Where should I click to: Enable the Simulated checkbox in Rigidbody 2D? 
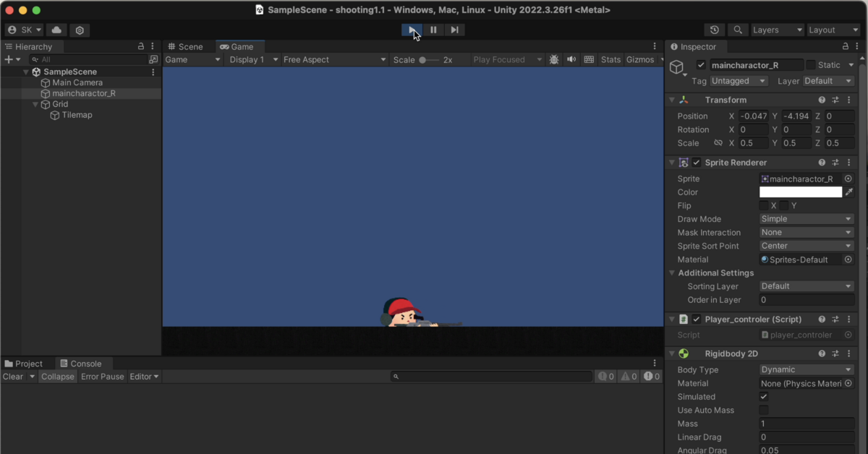pyautogui.click(x=764, y=396)
